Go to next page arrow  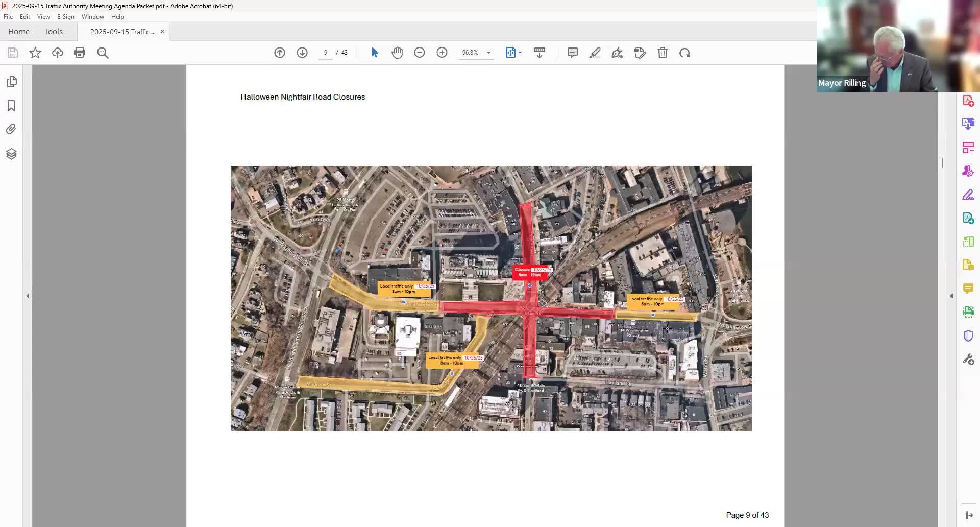point(302,53)
